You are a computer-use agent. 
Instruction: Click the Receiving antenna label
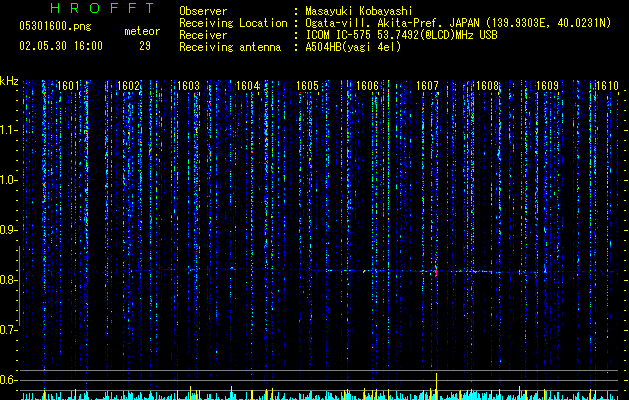pos(230,47)
